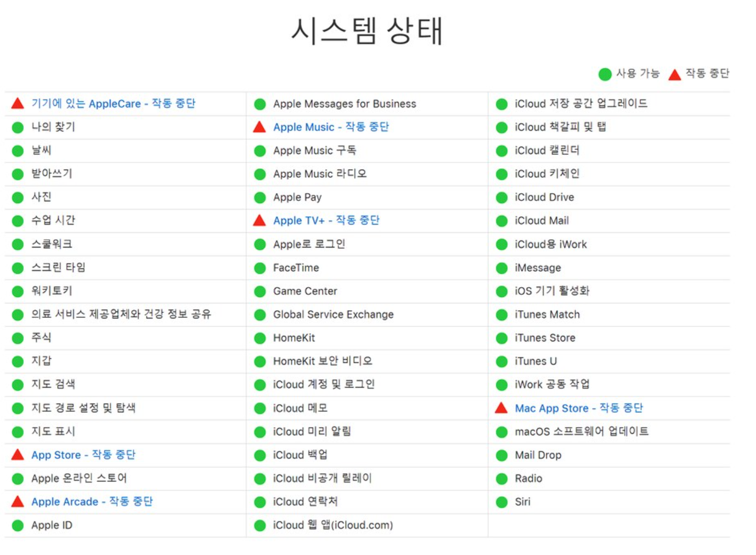This screenshot has height=555, width=756.
Task: Click green status dot beside iCloud Drive
Action: pyautogui.click(x=501, y=198)
